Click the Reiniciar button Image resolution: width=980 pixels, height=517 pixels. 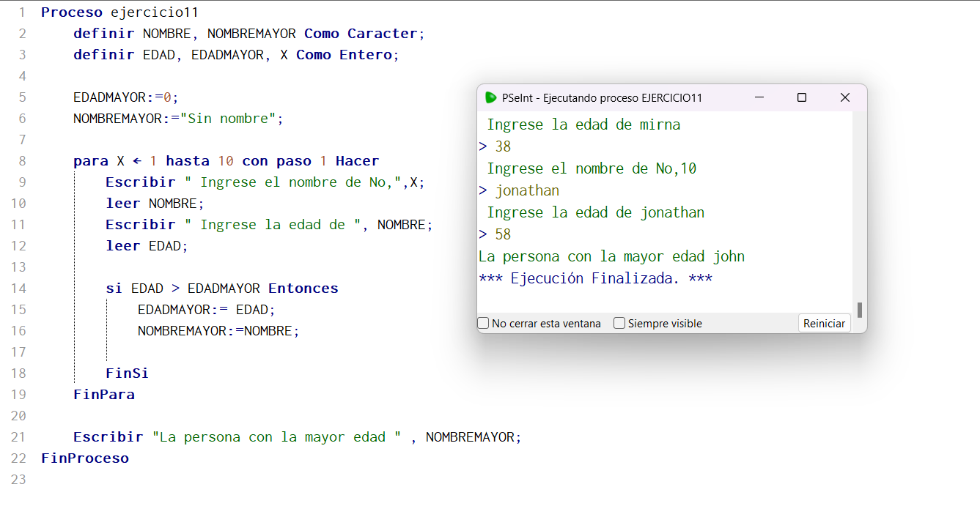[x=825, y=323]
